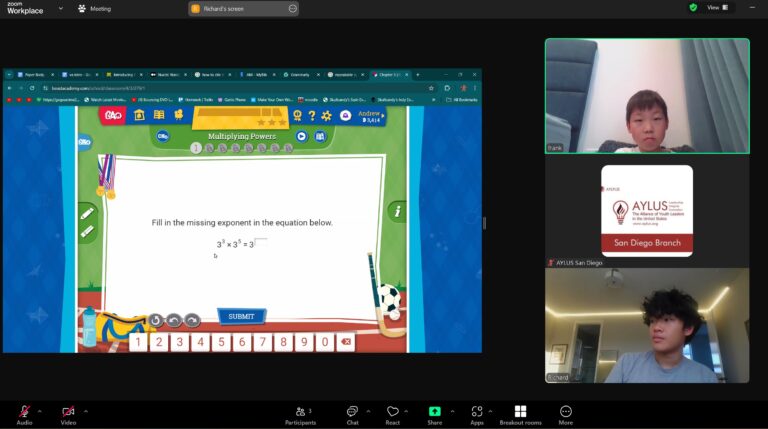
Task: Open the question mark help icon
Action: [x=312, y=116]
